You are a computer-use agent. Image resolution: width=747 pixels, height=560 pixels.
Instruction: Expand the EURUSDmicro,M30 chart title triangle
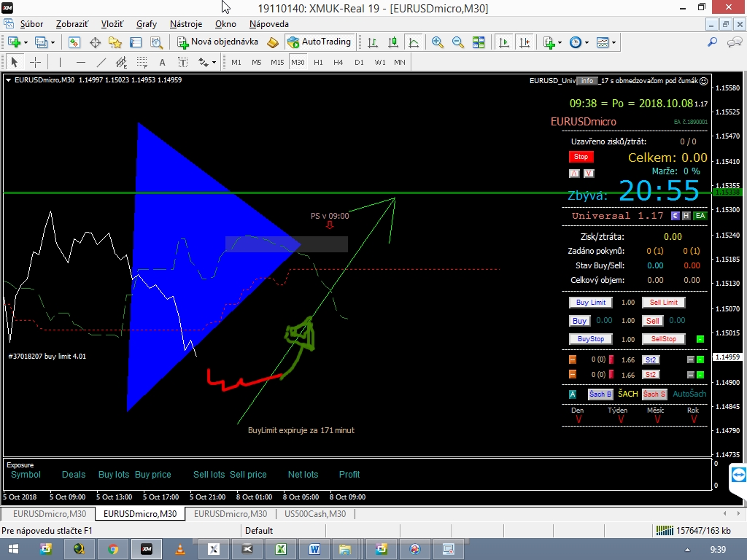pos(8,80)
